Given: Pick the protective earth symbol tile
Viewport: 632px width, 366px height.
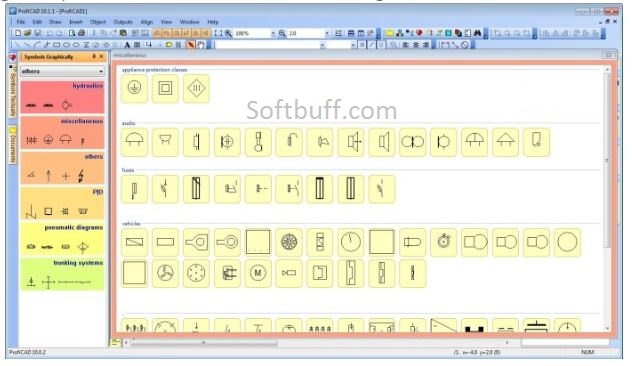Looking at the screenshot, I should (x=134, y=88).
